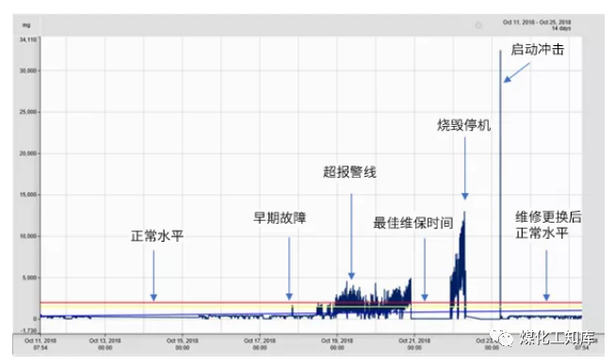
Task: Click the Oct 11, 2018 07:54 start label
Action: (x=40, y=343)
